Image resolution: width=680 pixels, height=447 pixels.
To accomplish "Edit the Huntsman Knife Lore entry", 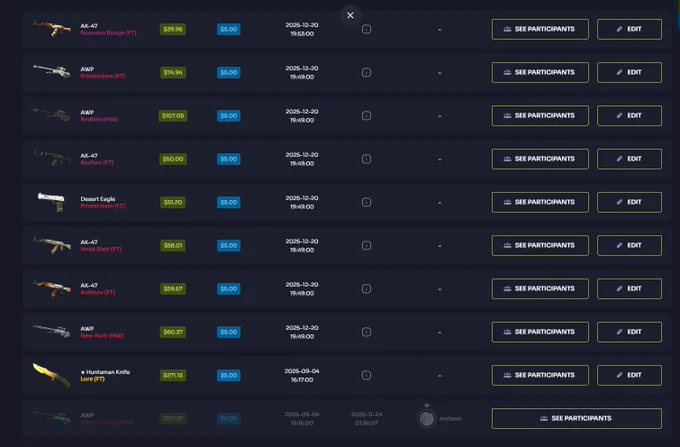I will click(629, 375).
